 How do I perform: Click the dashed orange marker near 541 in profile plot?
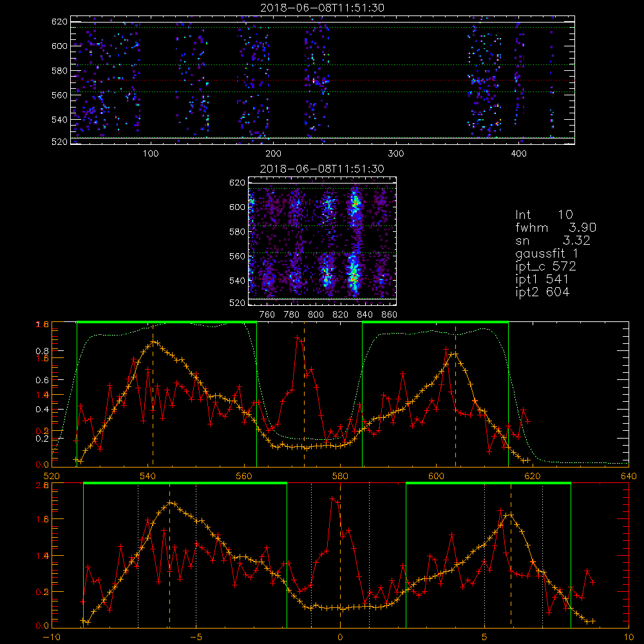pos(153,394)
